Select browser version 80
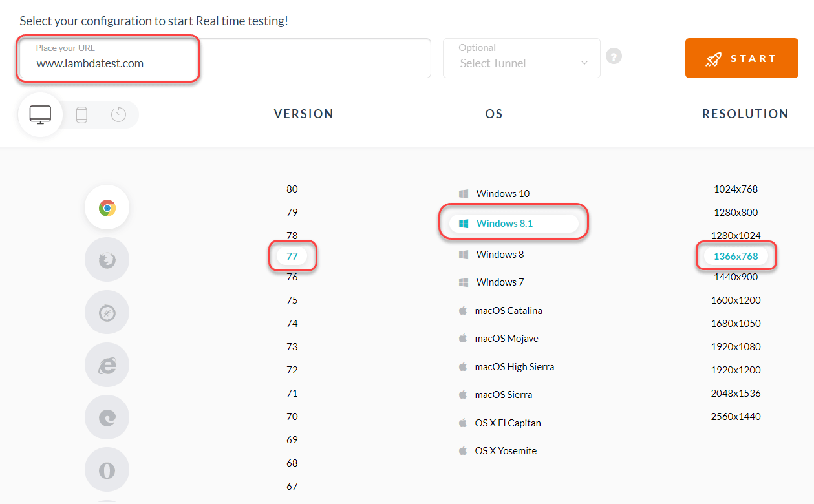The width and height of the screenshot is (814, 504). [x=292, y=189]
